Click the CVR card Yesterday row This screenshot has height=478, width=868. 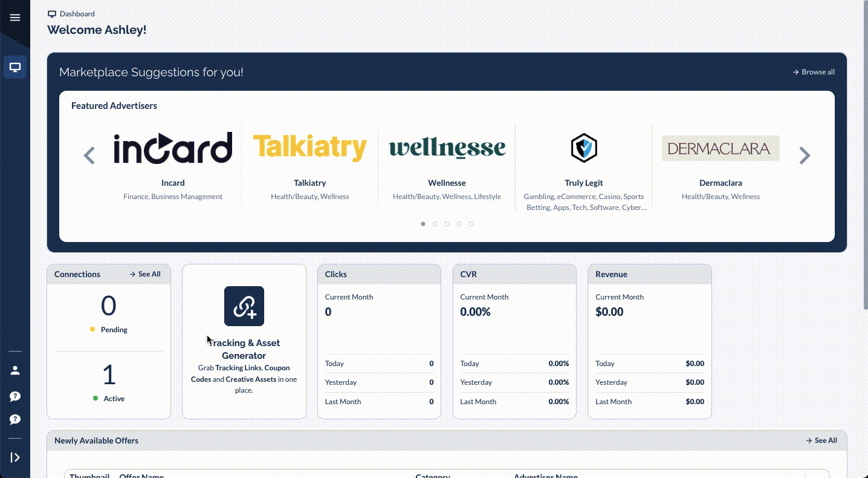514,382
